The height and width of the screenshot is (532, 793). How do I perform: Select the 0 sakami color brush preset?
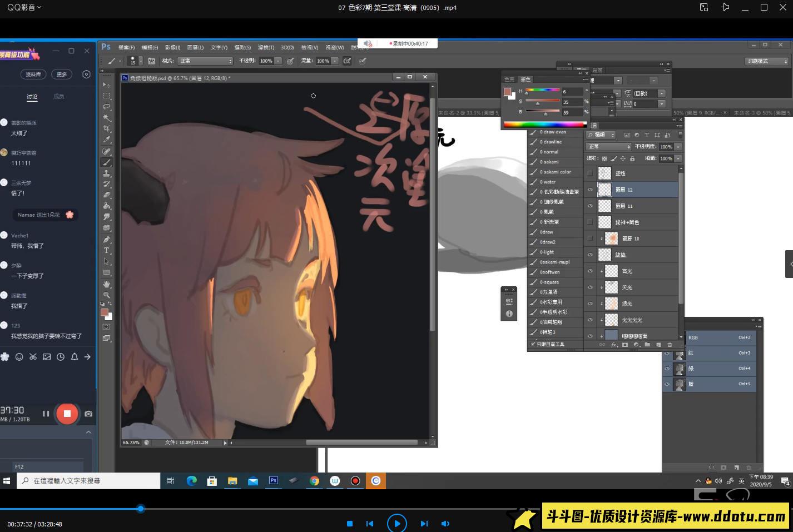[556, 172]
